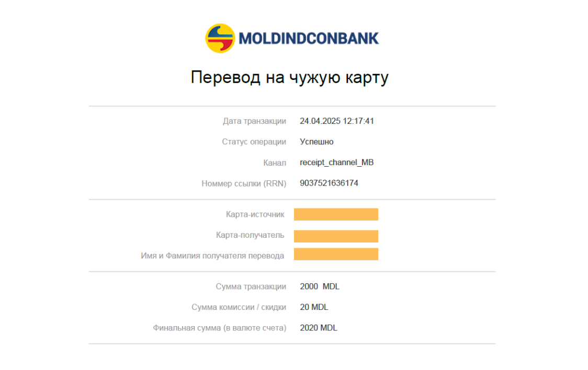
Task: Select the transaction amount 2000 MDL
Action: tap(320, 286)
